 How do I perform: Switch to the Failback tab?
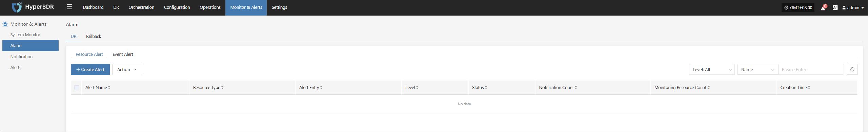pos(94,36)
